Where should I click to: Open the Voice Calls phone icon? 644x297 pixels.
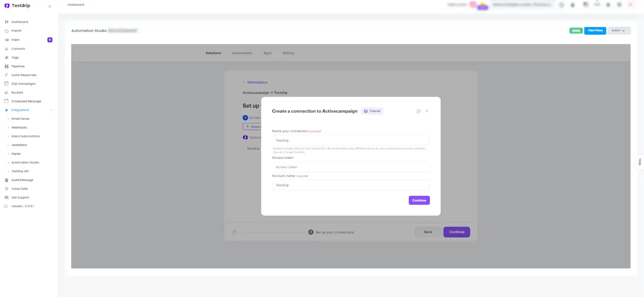pyautogui.click(x=6, y=189)
